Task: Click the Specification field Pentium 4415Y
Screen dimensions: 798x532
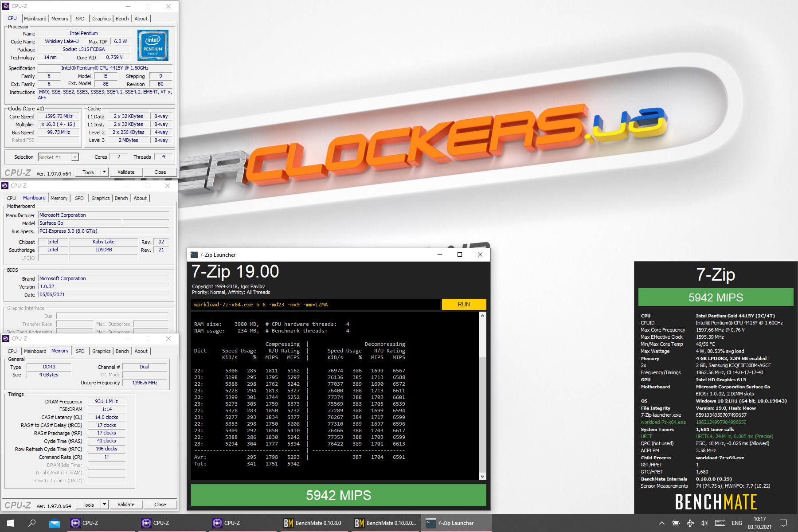Action: (x=105, y=68)
